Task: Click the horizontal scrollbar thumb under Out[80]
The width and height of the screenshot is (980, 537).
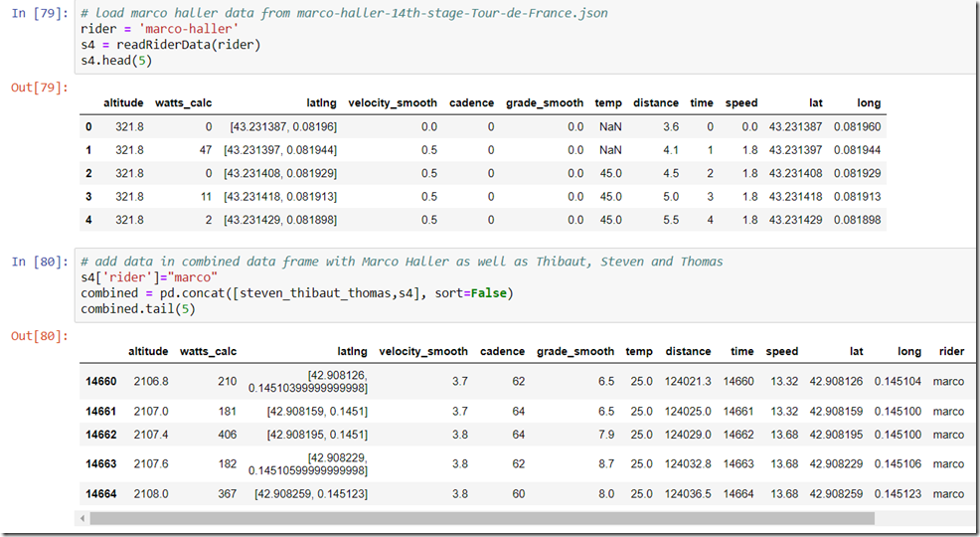Action: (482, 518)
